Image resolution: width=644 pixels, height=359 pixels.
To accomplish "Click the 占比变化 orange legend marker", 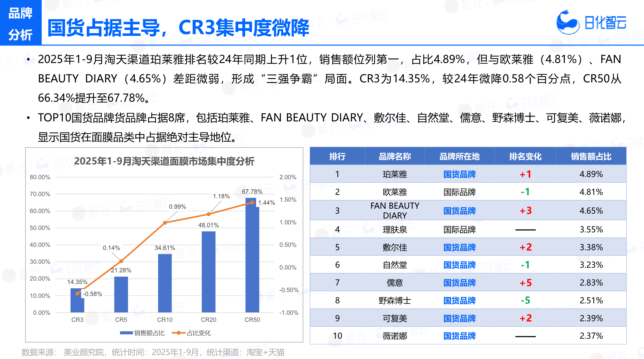I will [178, 333].
